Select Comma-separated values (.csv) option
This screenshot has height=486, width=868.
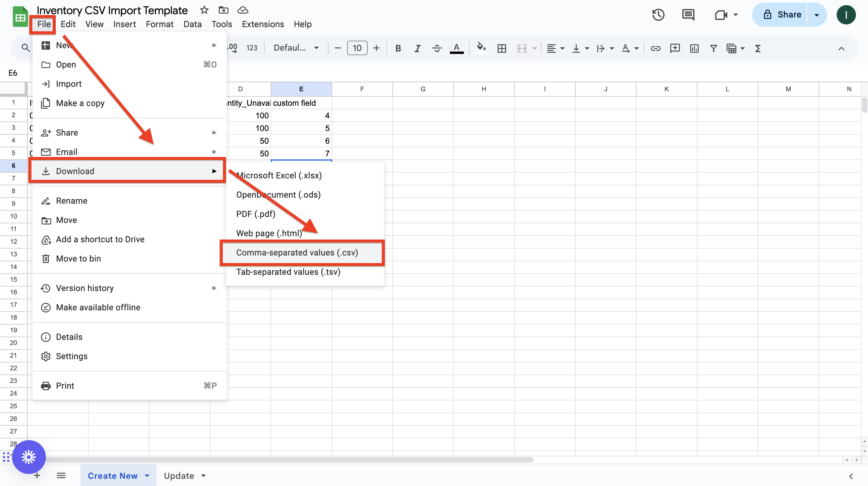tap(297, 252)
